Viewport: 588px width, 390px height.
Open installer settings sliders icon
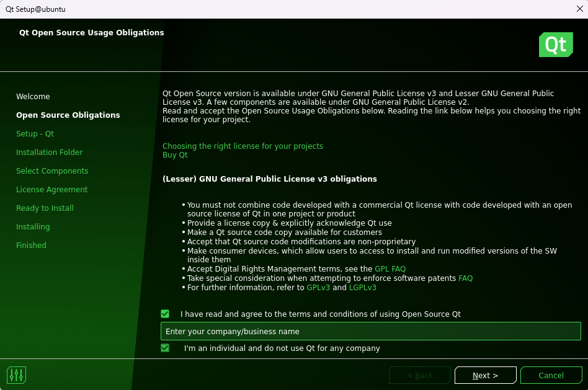click(16, 375)
